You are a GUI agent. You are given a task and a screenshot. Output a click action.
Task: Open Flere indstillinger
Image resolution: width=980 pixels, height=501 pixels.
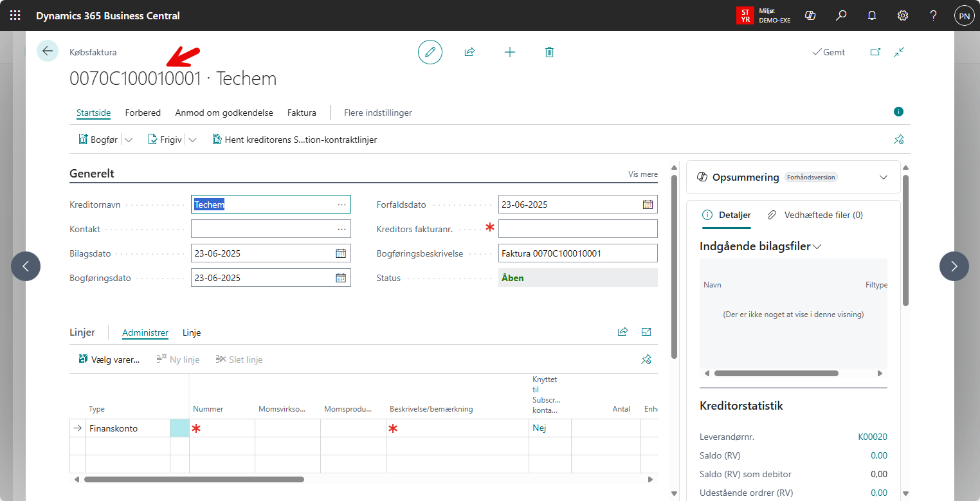click(x=378, y=113)
